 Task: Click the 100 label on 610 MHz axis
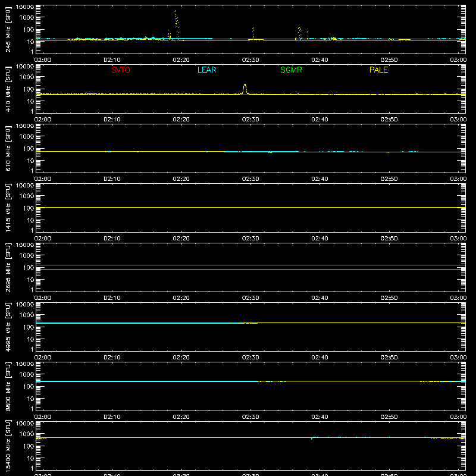pos(29,149)
